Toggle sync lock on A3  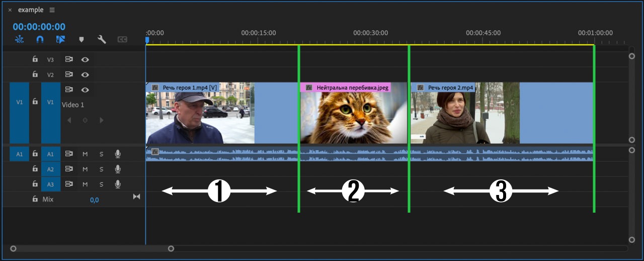pyautogui.click(x=69, y=184)
